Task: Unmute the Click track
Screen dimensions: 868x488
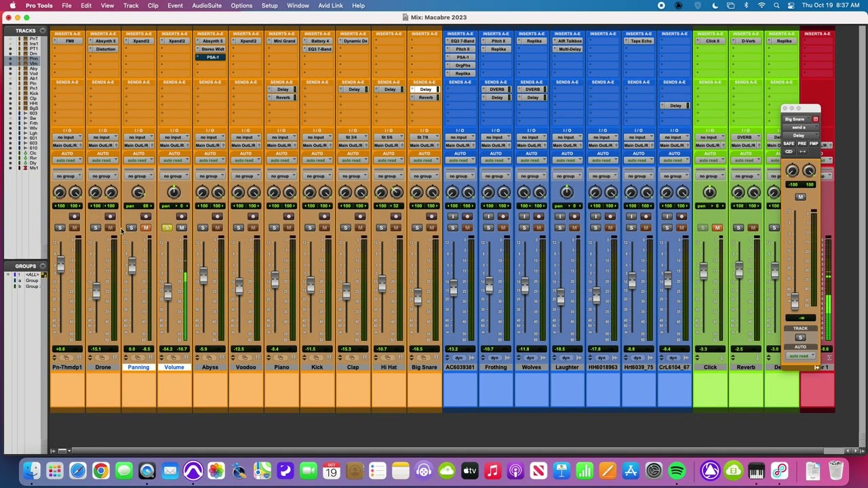Action: [x=717, y=228]
